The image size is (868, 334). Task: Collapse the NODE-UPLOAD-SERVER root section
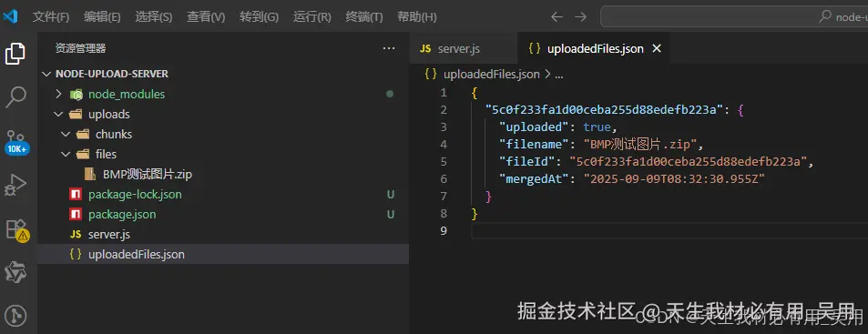tap(46, 74)
